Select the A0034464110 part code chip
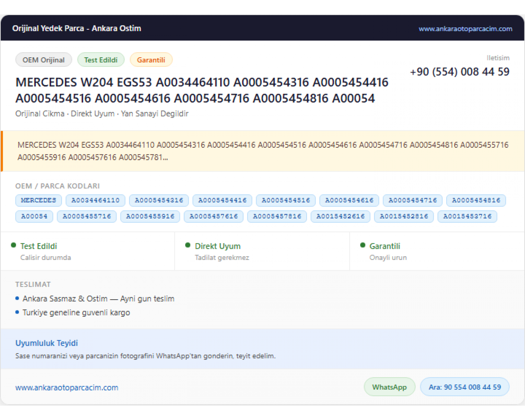The image size is (525, 420). [96, 200]
